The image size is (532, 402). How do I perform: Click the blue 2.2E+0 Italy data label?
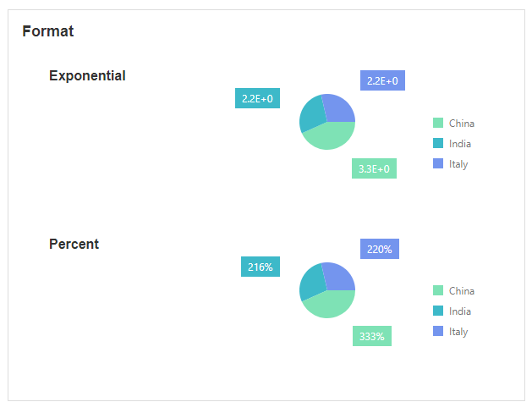[382, 81]
